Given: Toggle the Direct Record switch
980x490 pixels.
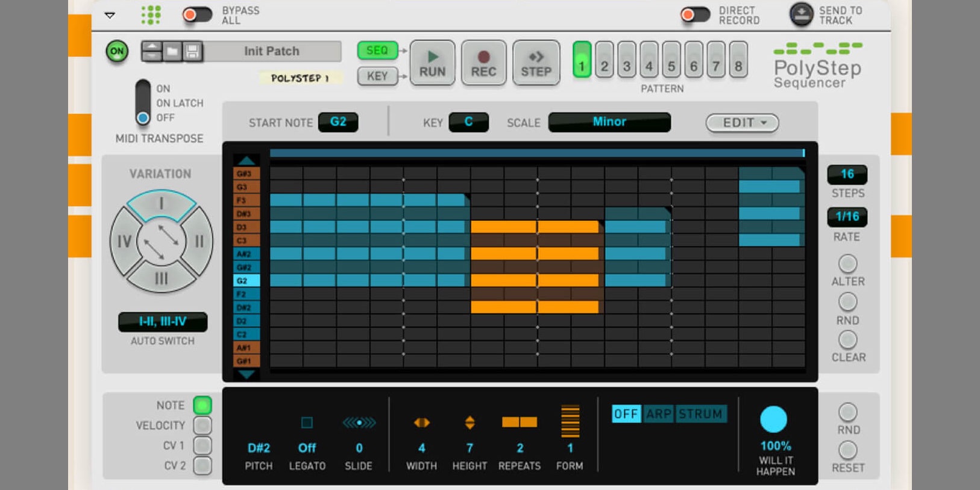Looking at the screenshot, I should point(695,15).
